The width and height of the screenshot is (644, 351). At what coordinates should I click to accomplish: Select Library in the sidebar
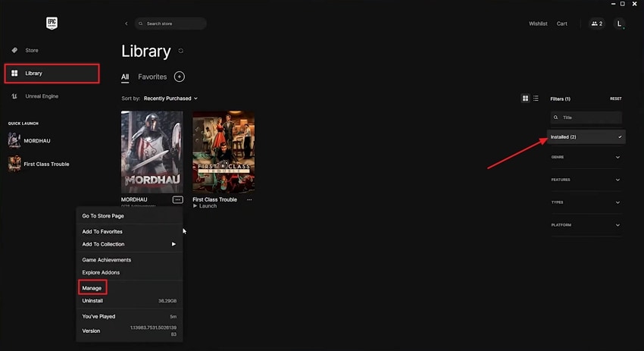pos(52,74)
